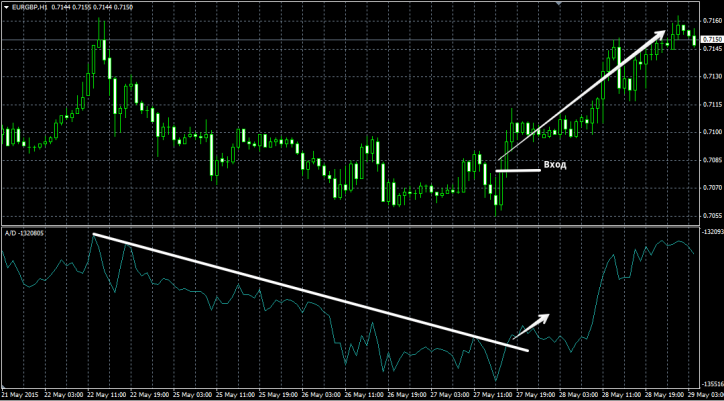This screenshot has width=724, height=401.
Task: Click the 0.7055 price scale level
Action: [x=712, y=215]
